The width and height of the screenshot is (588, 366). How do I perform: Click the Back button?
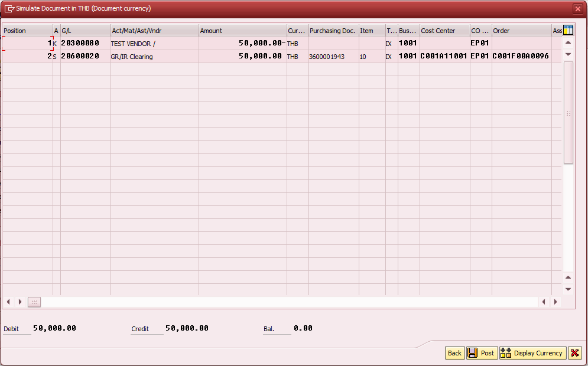[454, 352]
